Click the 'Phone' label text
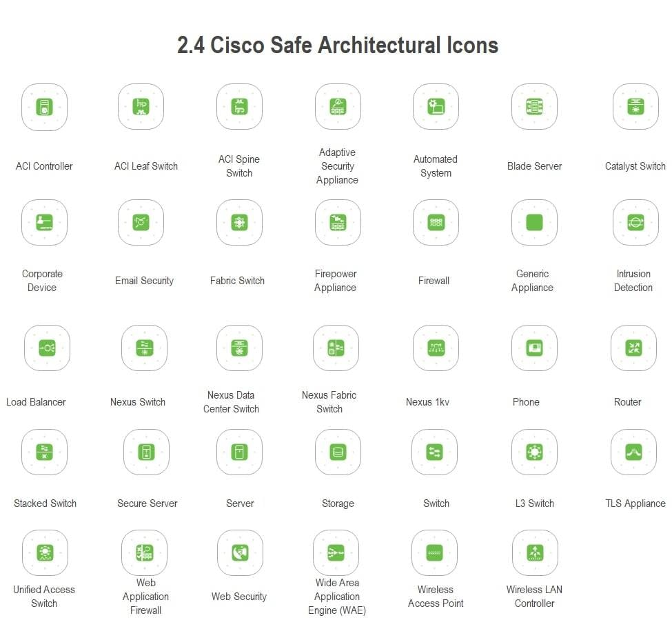 click(x=526, y=402)
